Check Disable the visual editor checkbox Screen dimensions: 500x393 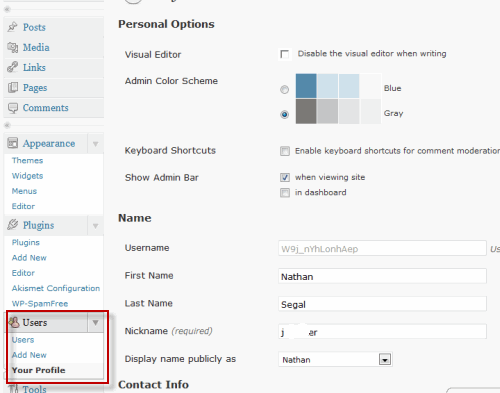pos(285,54)
